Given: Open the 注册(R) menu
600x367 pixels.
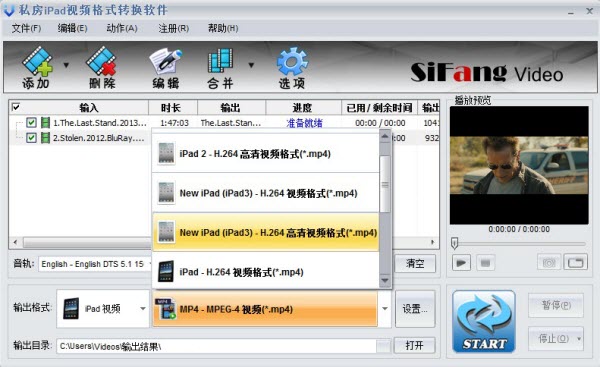Looking at the screenshot, I should pyautogui.click(x=174, y=28).
